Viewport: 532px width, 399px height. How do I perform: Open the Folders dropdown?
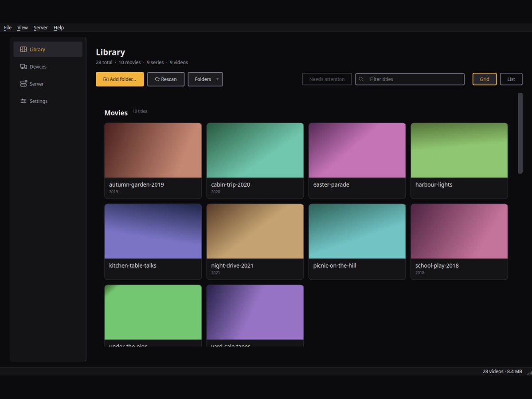(205, 79)
